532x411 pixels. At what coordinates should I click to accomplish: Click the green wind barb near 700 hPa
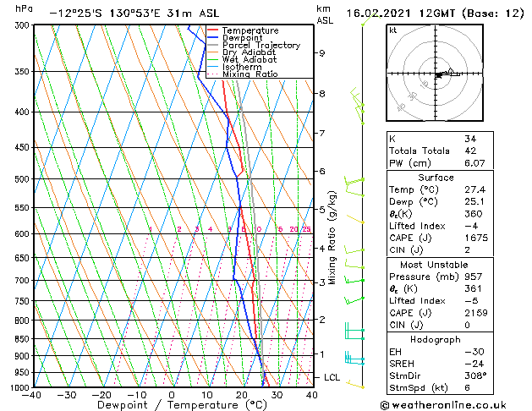tap(354, 280)
